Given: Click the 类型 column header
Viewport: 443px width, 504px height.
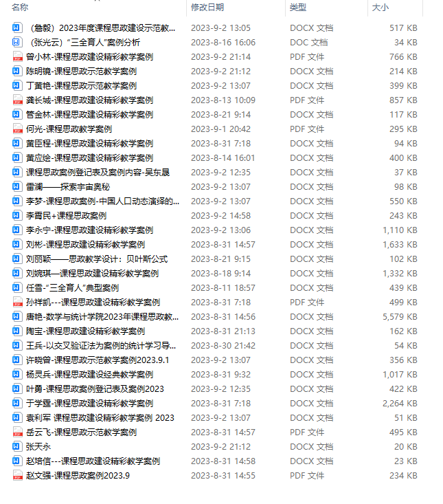Looking at the screenshot, I should point(298,7).
